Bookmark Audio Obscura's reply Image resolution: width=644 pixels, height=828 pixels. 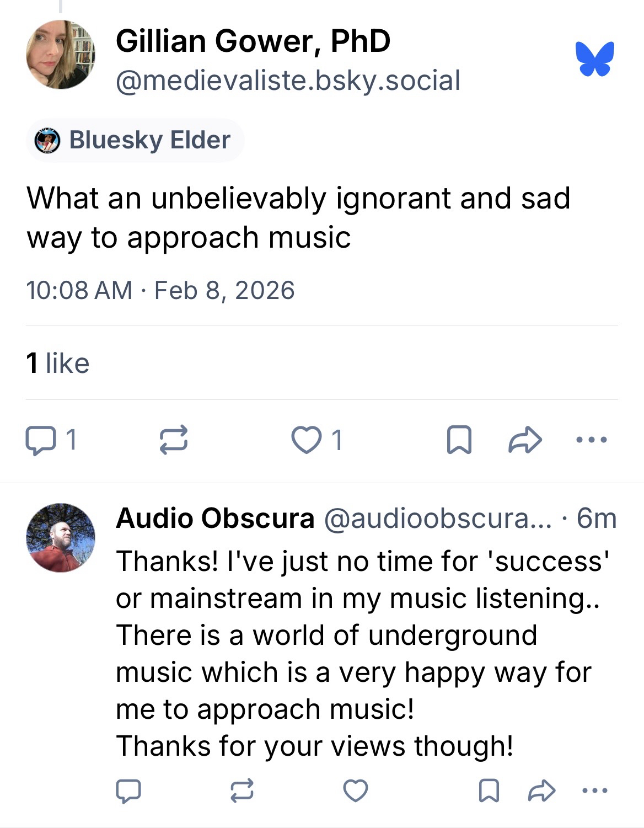[x=489, y=790]
